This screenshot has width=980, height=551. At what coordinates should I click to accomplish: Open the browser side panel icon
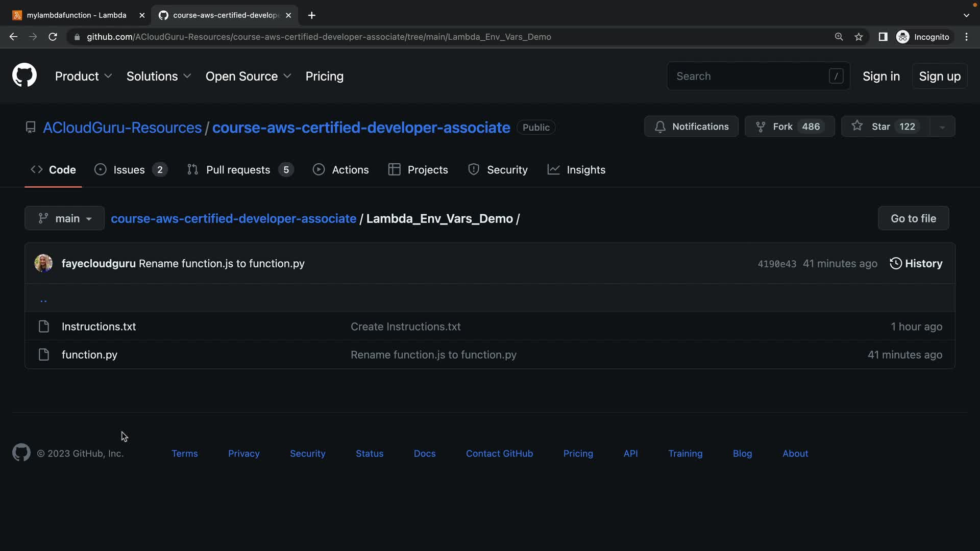pyautogui.click(x=883, y=37)
